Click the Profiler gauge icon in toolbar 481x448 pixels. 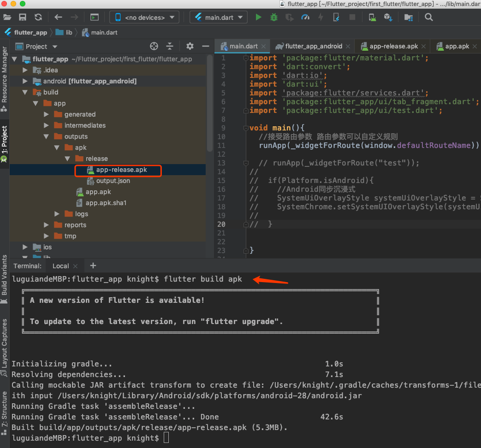point(305,17)
